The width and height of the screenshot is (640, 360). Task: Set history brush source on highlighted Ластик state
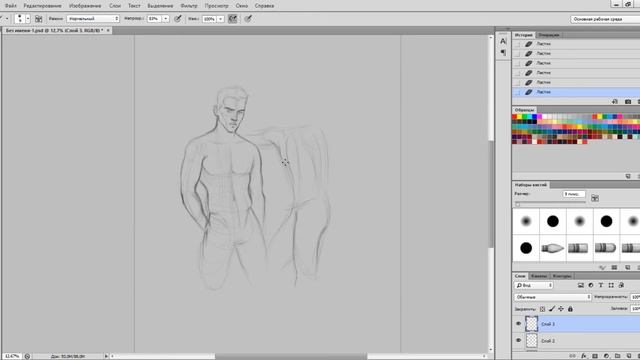517,93
